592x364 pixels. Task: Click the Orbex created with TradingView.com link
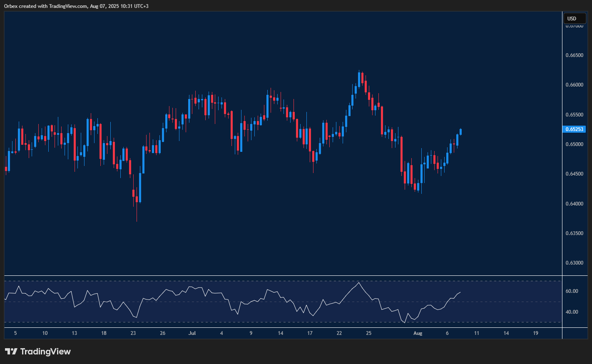click(x=75, y=6)
